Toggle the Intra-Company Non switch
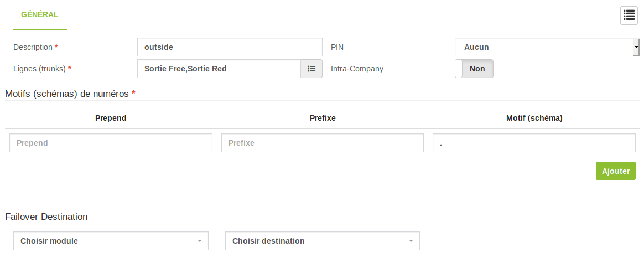The height and width of the screenshot is (273, 644). point(474,69)
